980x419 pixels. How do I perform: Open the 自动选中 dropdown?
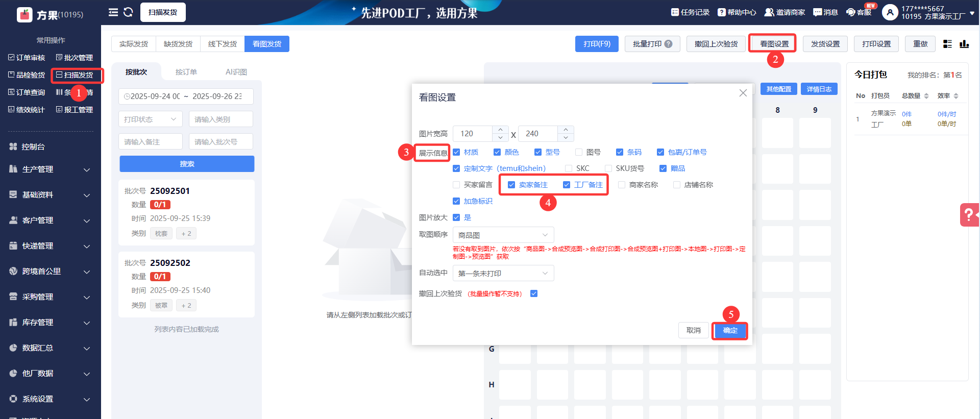pos(503,273)
